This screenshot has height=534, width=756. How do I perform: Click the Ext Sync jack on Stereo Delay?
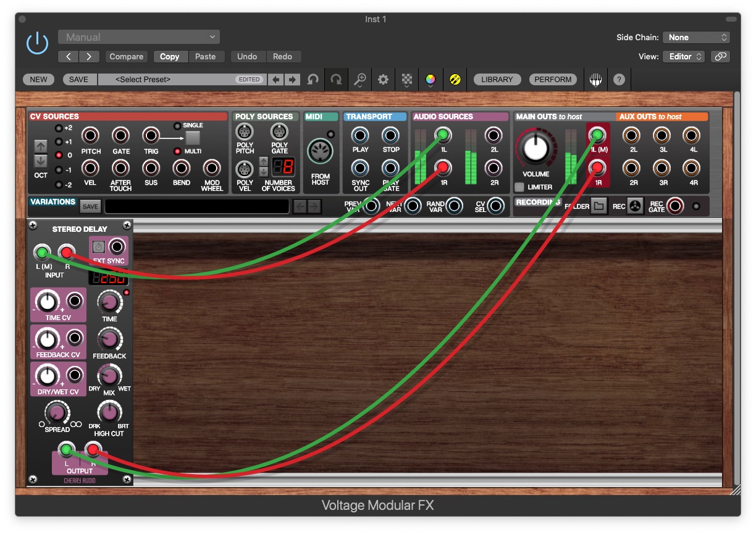coord(116,247)
